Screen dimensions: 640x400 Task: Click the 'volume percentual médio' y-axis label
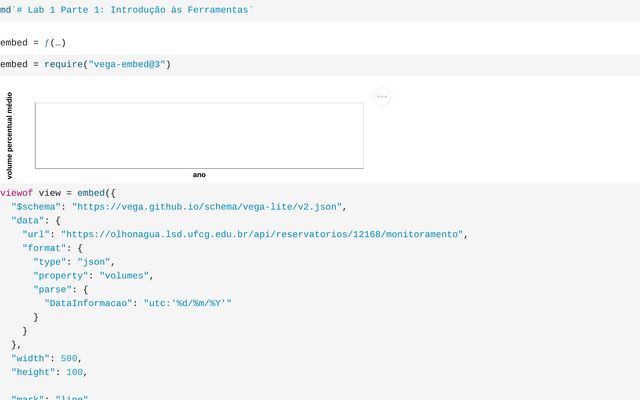(x=10, y=135)
